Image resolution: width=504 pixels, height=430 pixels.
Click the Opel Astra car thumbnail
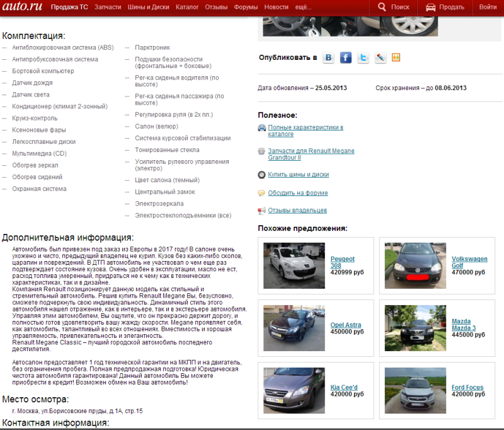[294, 328]
